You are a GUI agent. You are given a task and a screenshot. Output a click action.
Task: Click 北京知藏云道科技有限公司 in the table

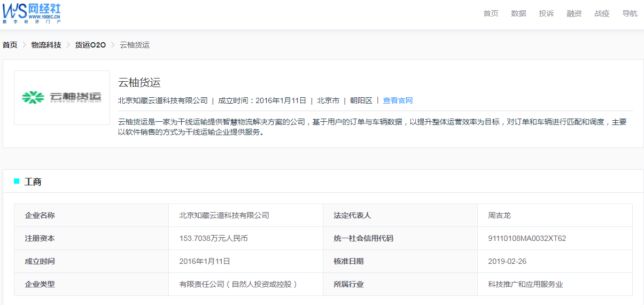(224, 215)
